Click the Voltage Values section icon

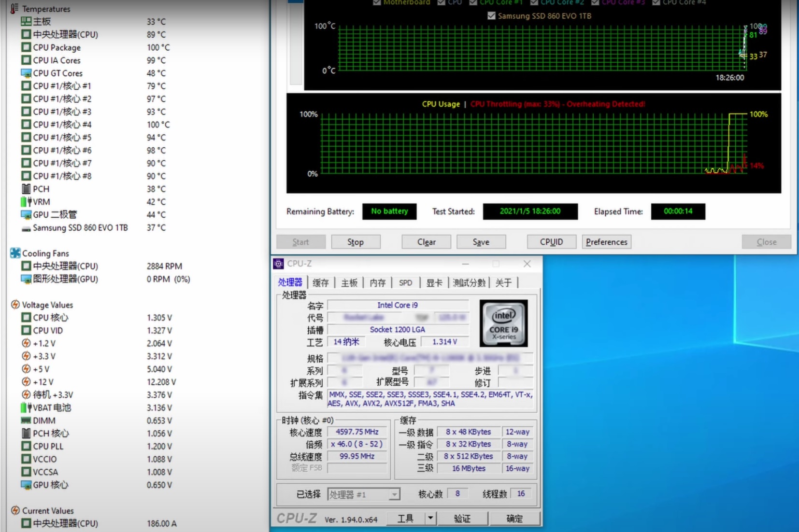click(x=15, y=305)
